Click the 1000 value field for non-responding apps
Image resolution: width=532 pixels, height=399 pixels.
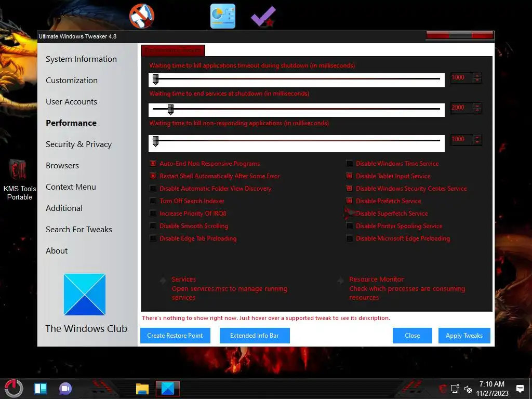pos(462,139)
